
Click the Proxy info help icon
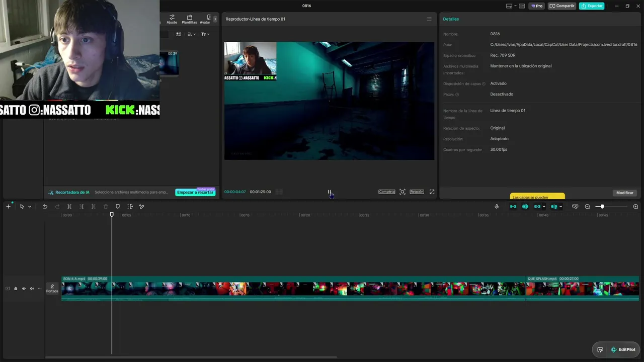pos(457,95)
